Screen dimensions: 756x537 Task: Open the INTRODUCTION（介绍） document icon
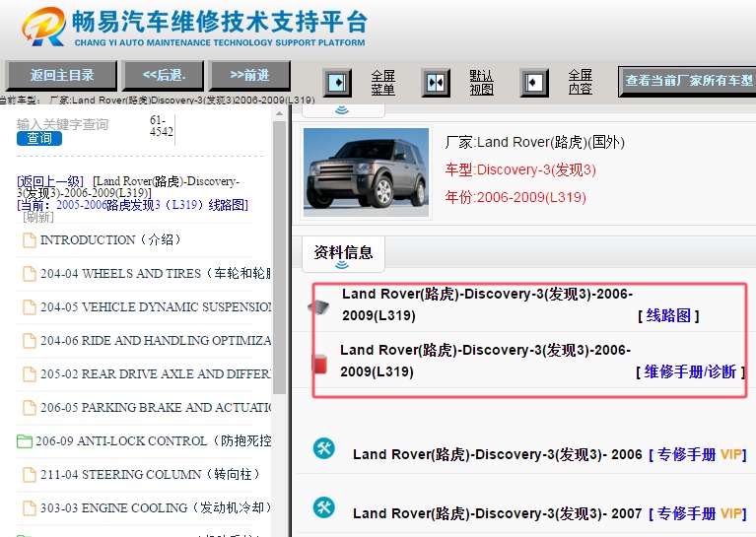(x=30, y=240)
